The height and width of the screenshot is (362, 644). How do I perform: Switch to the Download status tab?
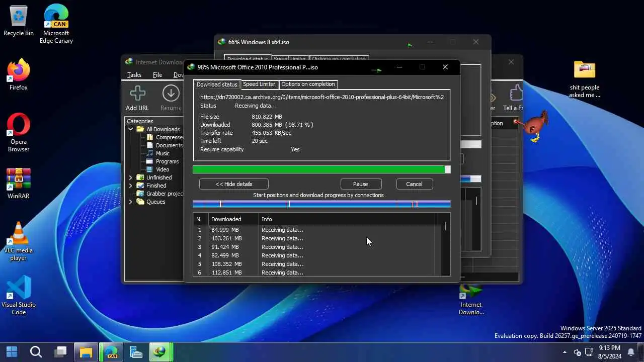(217, 84)
